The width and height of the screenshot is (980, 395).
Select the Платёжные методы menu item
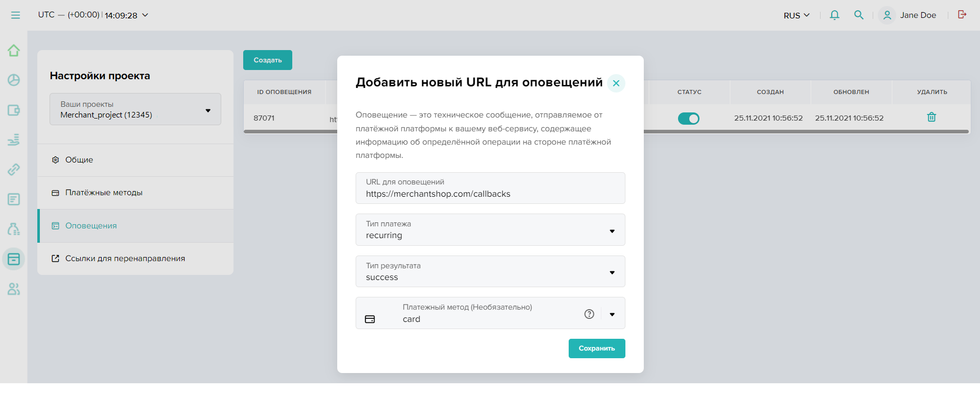pos(104,193)
